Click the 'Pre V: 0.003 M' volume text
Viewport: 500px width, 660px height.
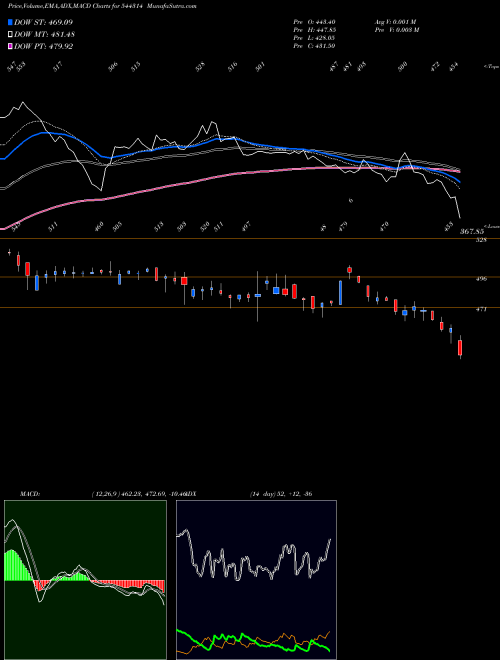pos(396,30)
